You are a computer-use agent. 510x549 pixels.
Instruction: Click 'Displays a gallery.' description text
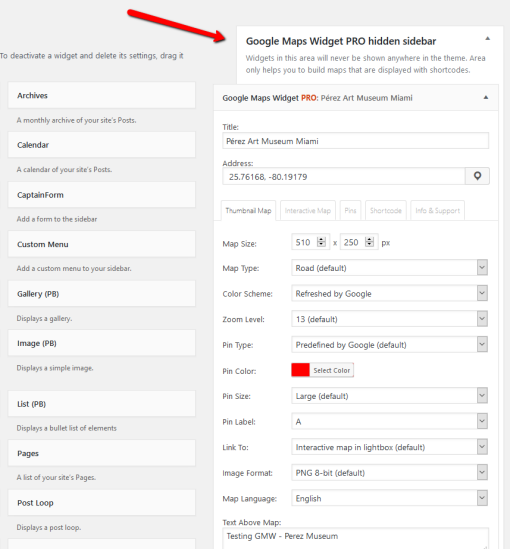click(x=44, y=318)
